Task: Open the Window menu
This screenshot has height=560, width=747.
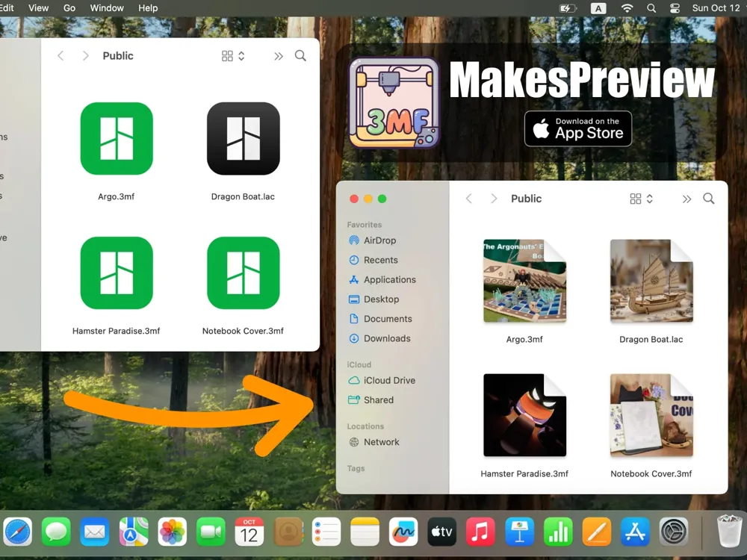Action: [107, 8]
